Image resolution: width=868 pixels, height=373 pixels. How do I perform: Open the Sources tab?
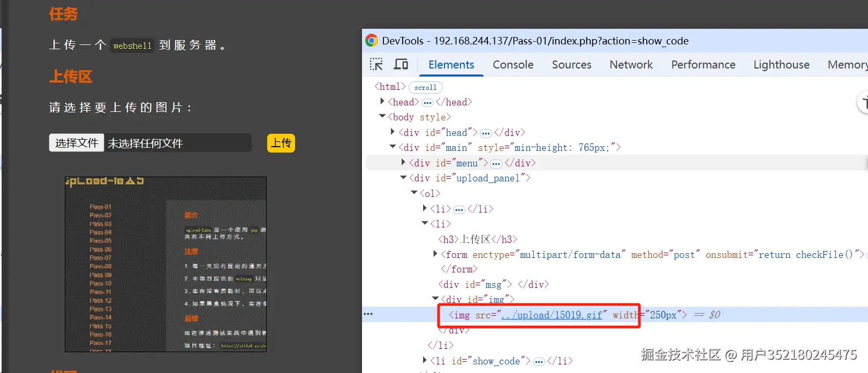pyautogui.click(x=571, y=65)
